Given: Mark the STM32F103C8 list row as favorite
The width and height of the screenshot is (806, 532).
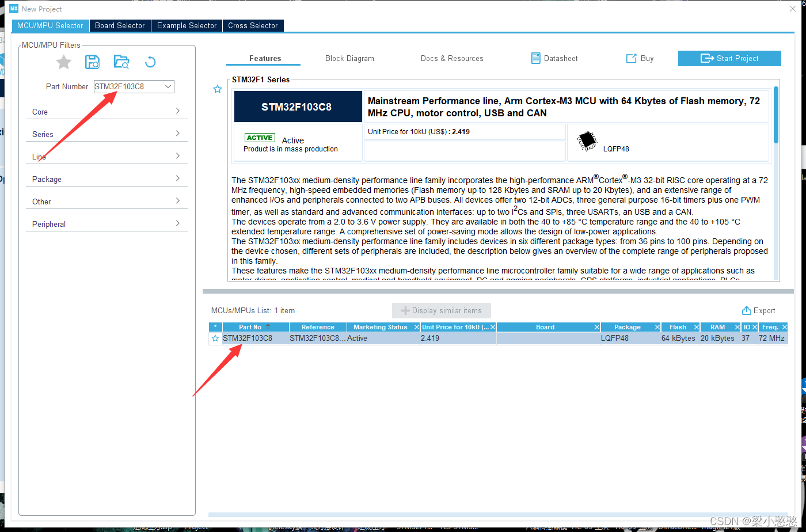Looking at the screenshot, I should (215, 339).
